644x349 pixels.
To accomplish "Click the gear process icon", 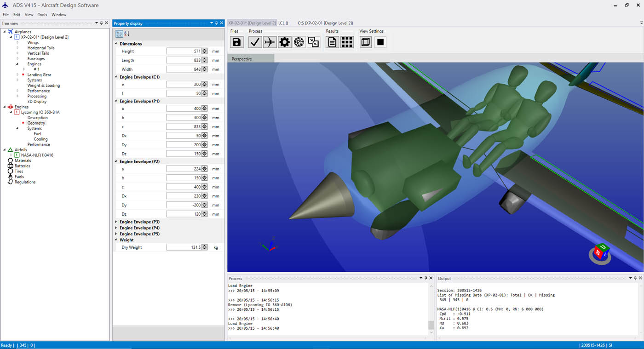I will pos(285,42).
